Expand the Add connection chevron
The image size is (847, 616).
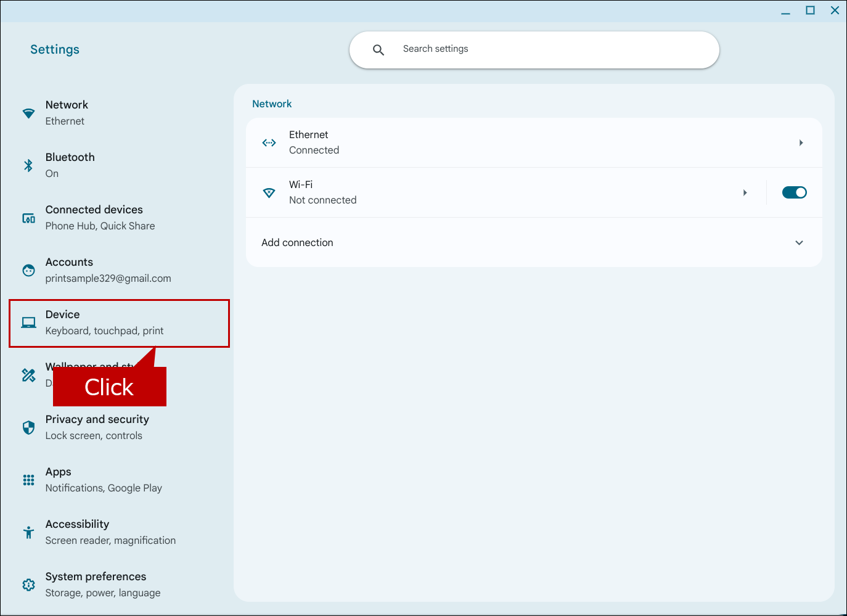[x=799, y=243]
